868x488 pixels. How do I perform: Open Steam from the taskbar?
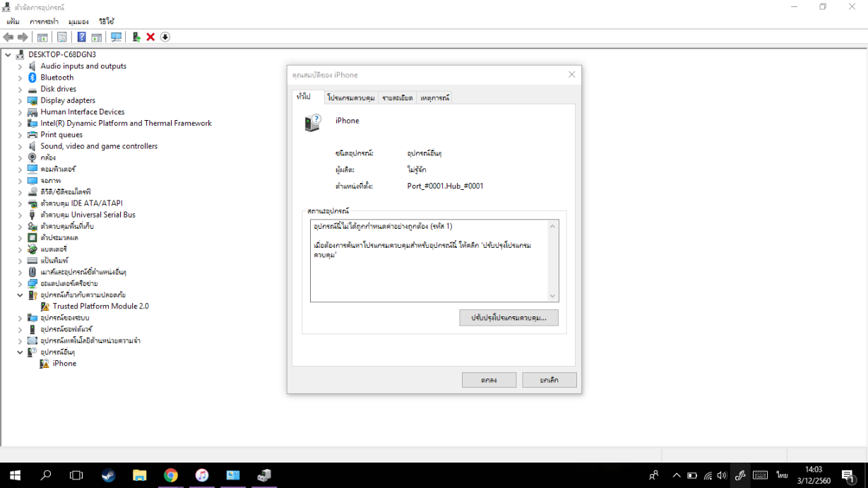pyautogui.click(x=108, y=475)
